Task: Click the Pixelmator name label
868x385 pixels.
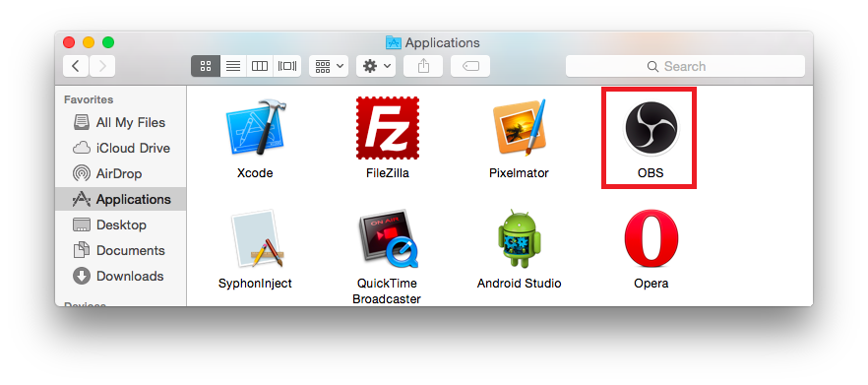Action: coord(519,173)
